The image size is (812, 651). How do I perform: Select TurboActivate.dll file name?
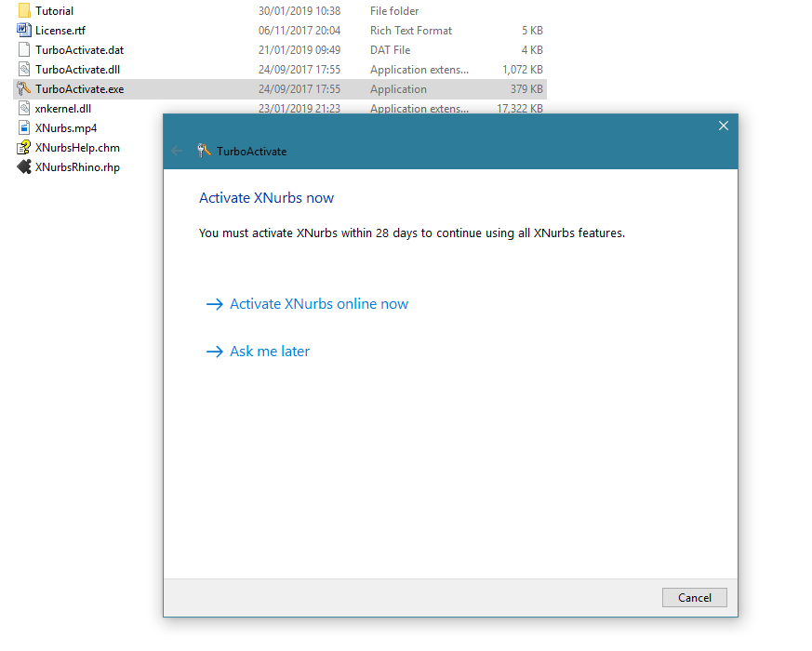[x=78, y=70]
